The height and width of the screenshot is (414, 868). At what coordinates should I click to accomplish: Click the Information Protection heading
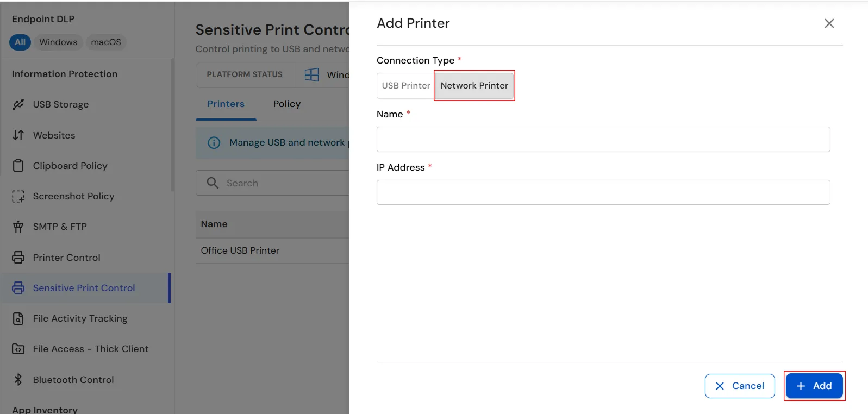pos(65,74)
